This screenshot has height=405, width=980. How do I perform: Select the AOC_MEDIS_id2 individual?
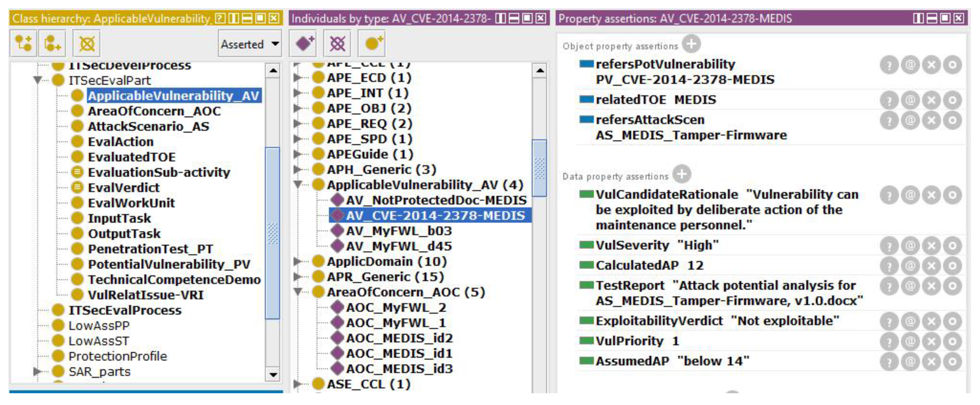tap(399, 338)
